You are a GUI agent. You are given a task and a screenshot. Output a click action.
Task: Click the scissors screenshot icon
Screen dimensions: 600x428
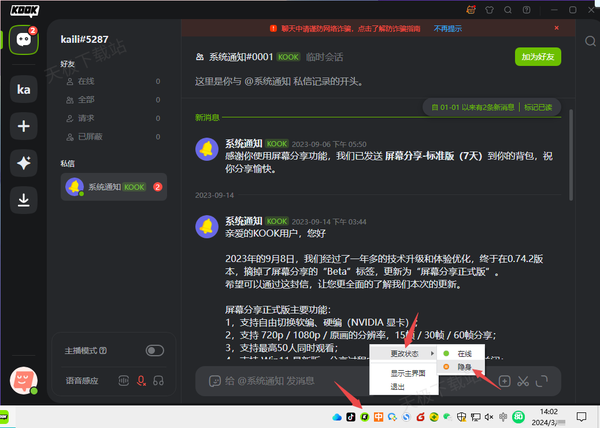[x=523, y=381]
